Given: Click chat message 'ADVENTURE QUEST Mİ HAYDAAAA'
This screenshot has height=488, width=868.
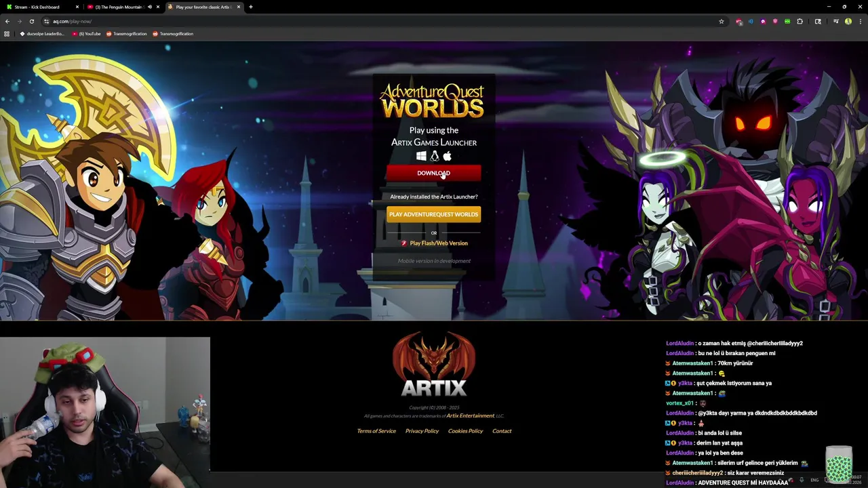Looking at the screenshot, I should tap(743, 483).
